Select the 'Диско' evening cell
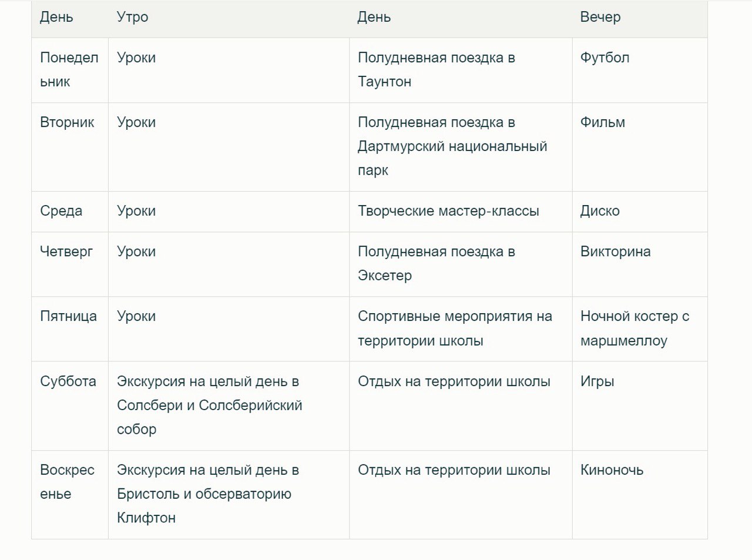The height and width of the screenshot is (560, 752). [x=640, y=212]
